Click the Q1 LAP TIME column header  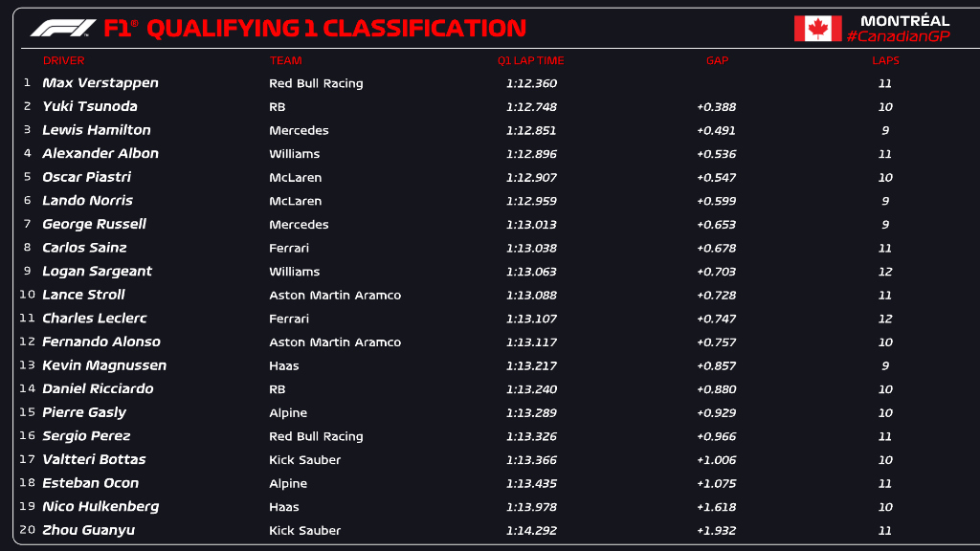pyautogui.click(x=530, y=60)
